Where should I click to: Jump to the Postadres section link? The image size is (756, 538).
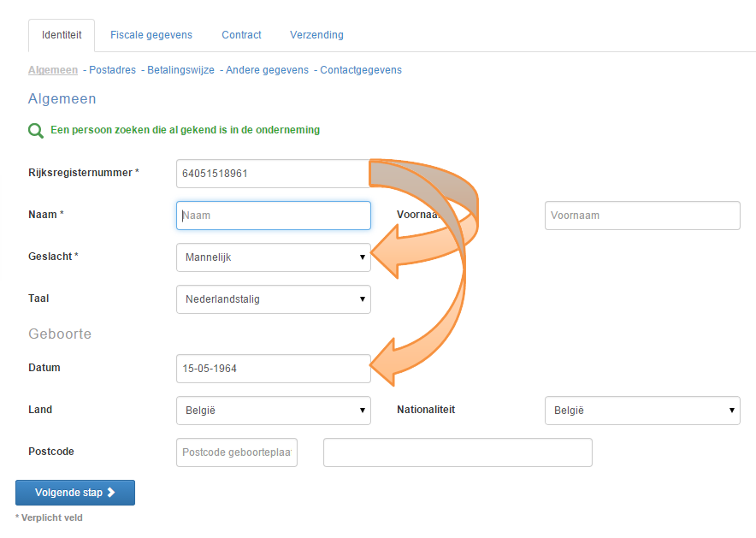(x=112, y=70)
